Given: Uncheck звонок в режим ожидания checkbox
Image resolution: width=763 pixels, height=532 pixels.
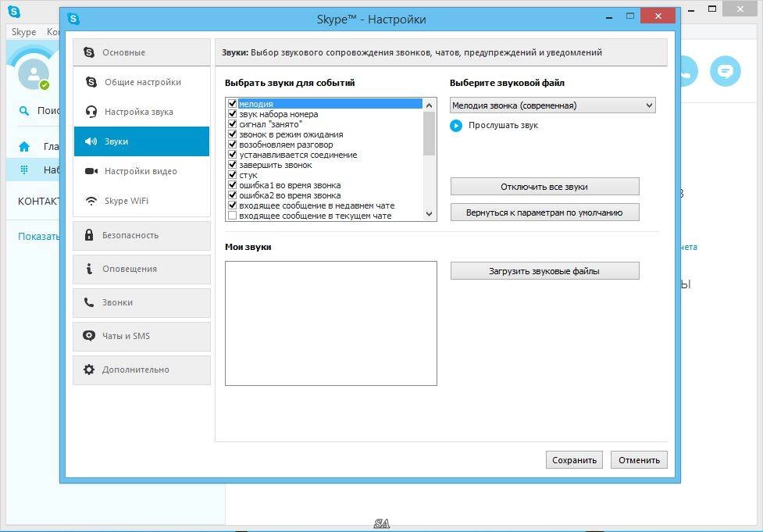Looking at the screenshot, I should click(x=233, y=134).
